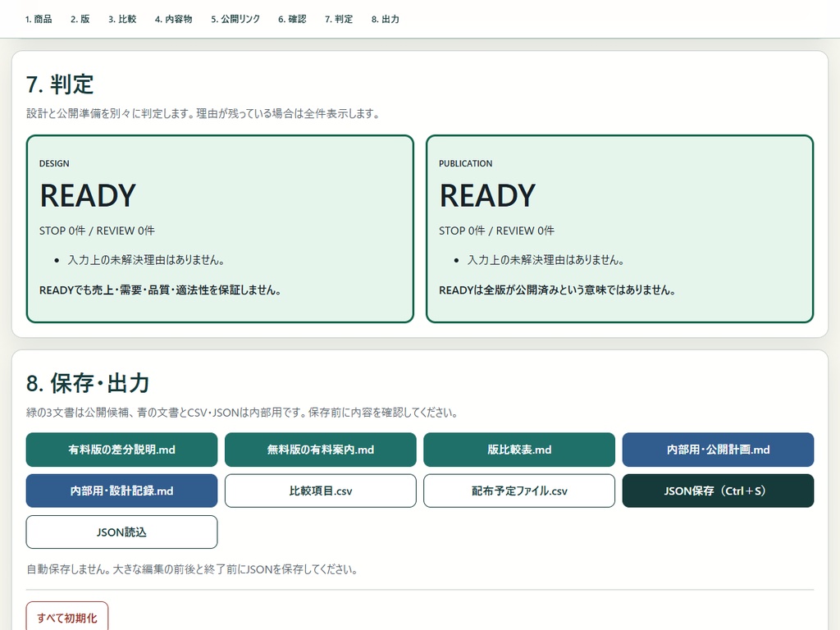Click the READY status in PUBLICATION card
This screenshot has width=840, height=630.
(x=487, y=195)
